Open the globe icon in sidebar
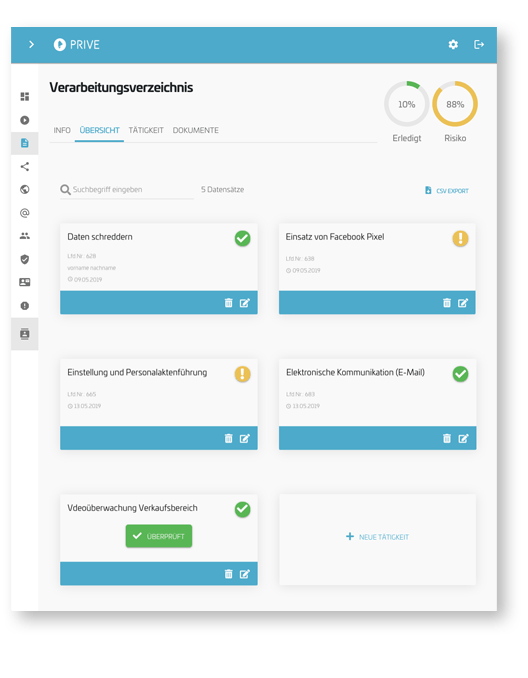528x678 pixels. tap(25, 189)
